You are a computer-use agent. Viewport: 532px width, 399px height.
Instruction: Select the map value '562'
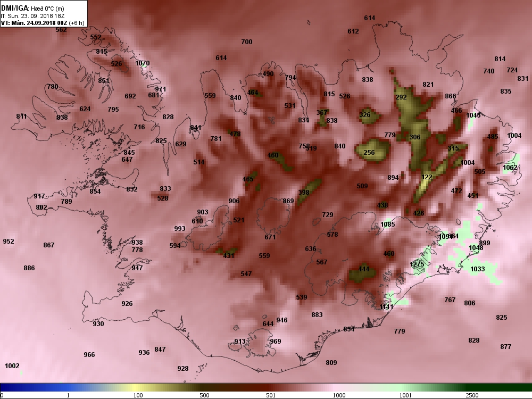pyautogui.click(x=61, y=30)
